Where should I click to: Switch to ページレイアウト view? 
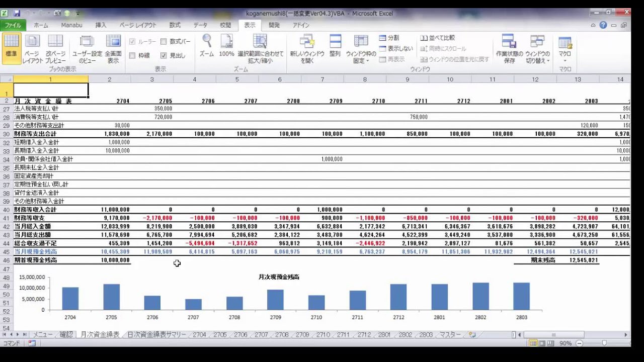pos(32,49)
